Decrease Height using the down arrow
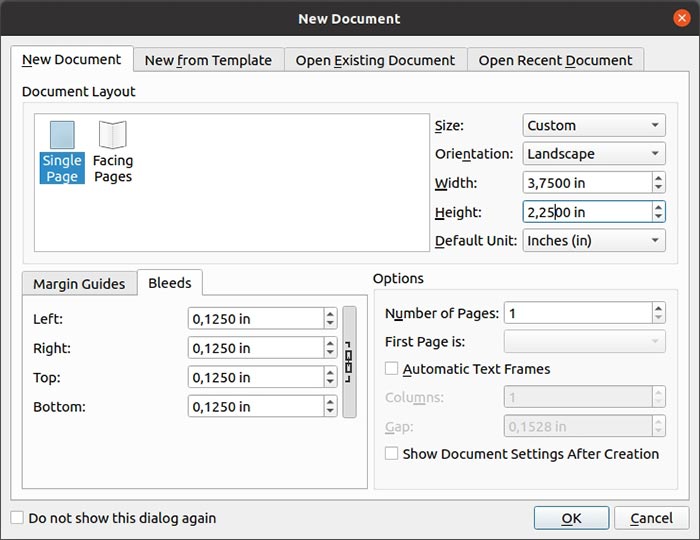The image size is (700, 540). pyautogui.click(x=658, y=217)
